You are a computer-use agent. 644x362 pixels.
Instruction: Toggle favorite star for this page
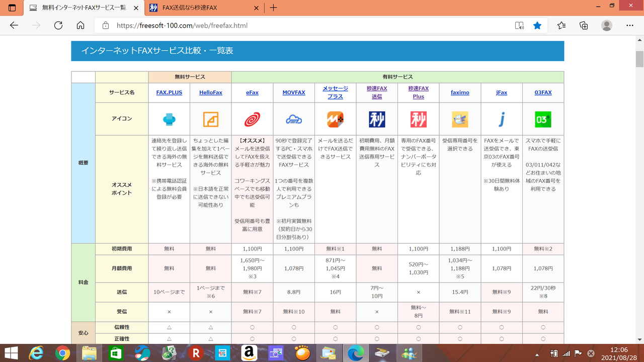point(537,25)
